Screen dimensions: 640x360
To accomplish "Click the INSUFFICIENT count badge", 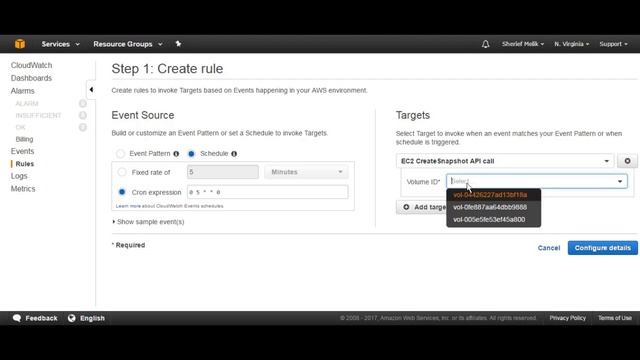I will click(x=83, y=116).
